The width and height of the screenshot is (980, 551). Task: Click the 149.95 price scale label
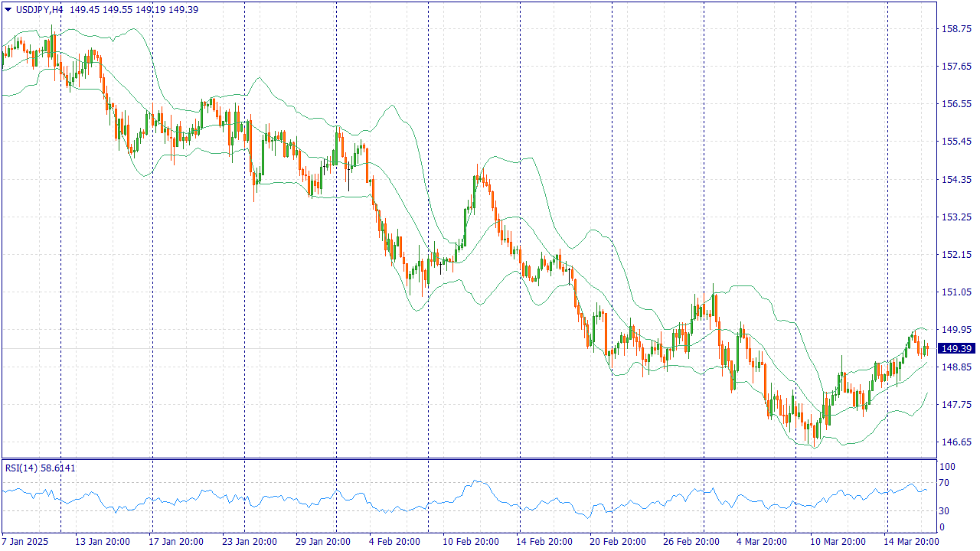(955, 330)
